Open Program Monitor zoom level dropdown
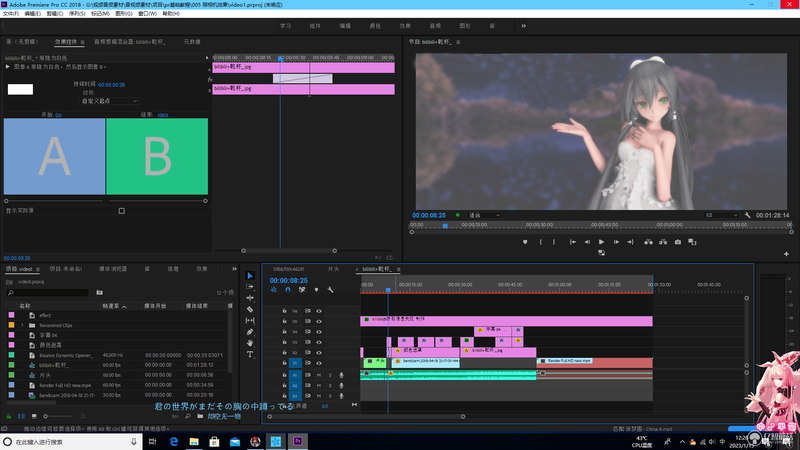This screenshot has height=450, width=800. pyautogui.click(x=484, y=215)
